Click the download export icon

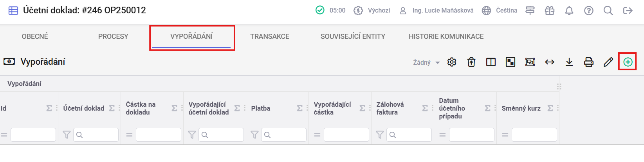569,62
